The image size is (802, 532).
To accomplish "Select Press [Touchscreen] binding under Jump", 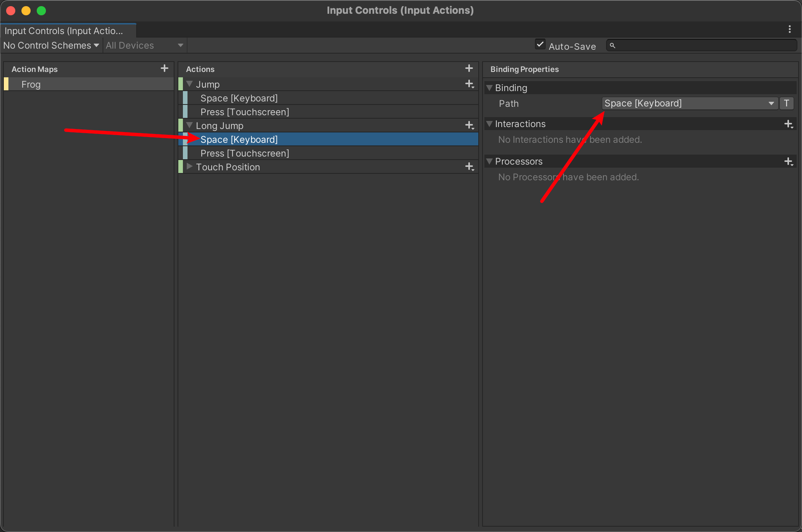I will coord(328,112).
